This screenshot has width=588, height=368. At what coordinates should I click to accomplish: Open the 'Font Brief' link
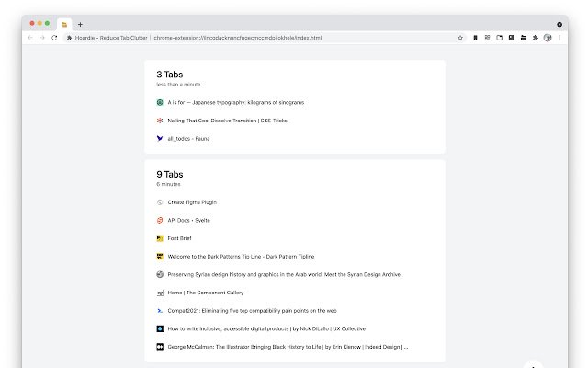(179, 238)
